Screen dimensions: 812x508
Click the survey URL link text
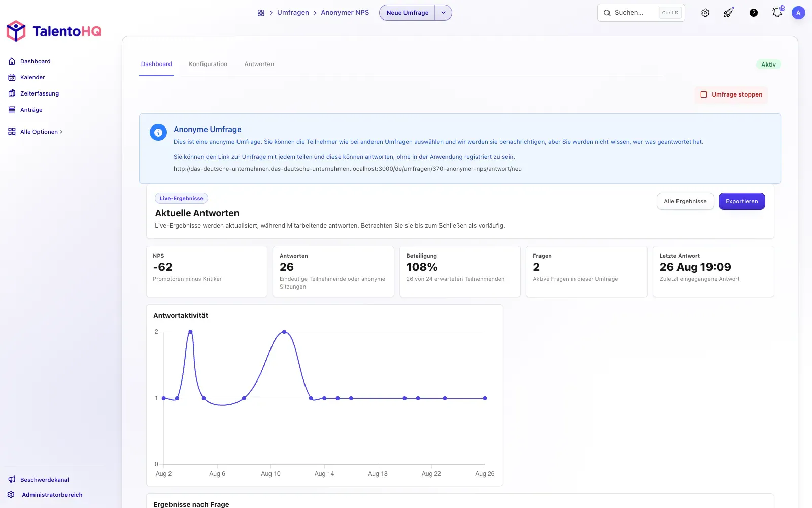tap(348, 169)
